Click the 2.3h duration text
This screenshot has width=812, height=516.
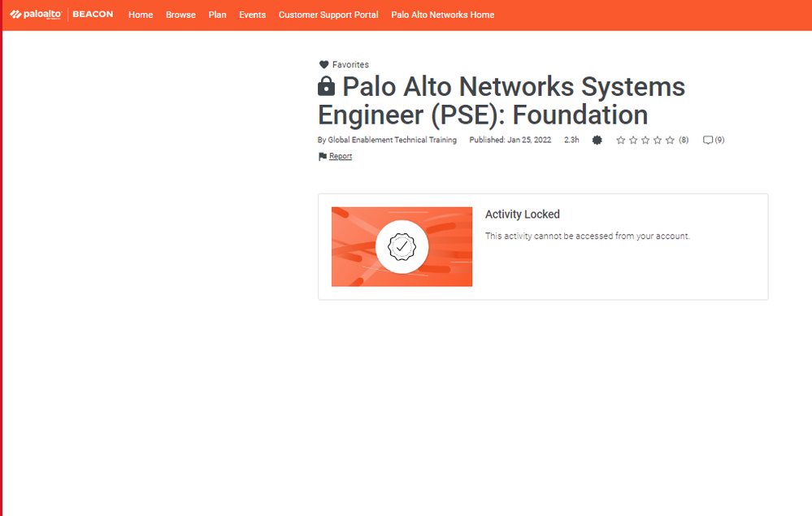571,140
